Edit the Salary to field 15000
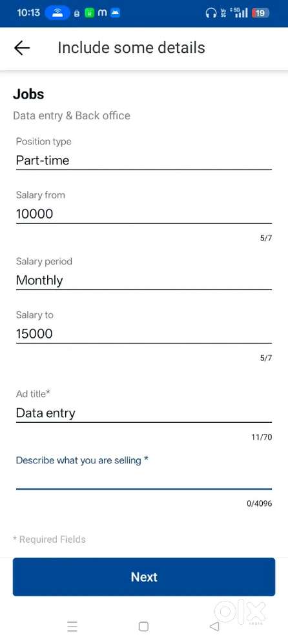Screen dimensions: 288x644 [143, 333]
